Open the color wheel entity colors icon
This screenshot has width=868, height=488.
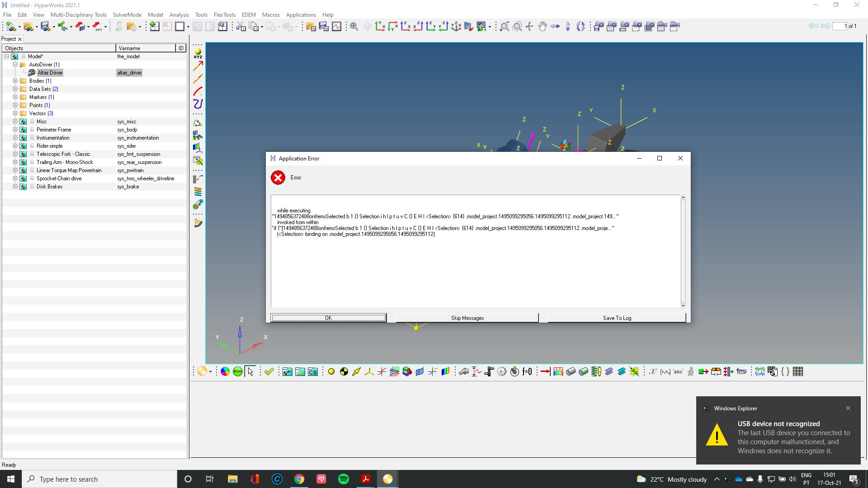[225, 371]
